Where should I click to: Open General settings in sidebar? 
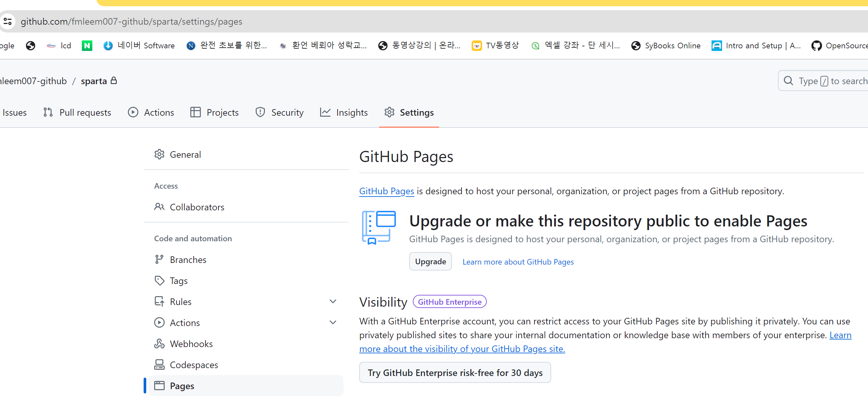(246, 154)
